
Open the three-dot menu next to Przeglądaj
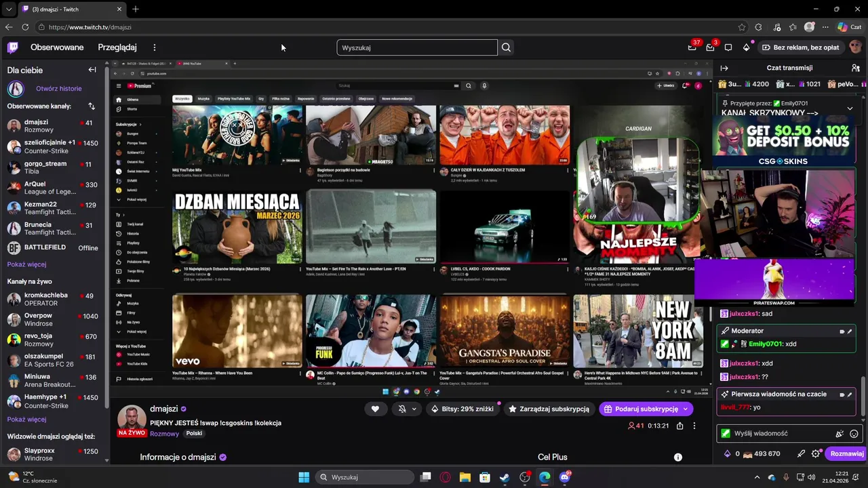click(154, 47)
